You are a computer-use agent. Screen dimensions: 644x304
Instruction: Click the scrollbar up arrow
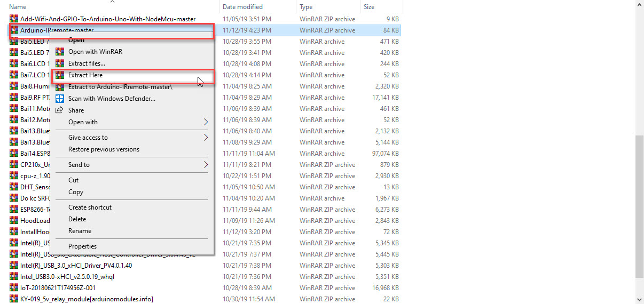(640, 4)
